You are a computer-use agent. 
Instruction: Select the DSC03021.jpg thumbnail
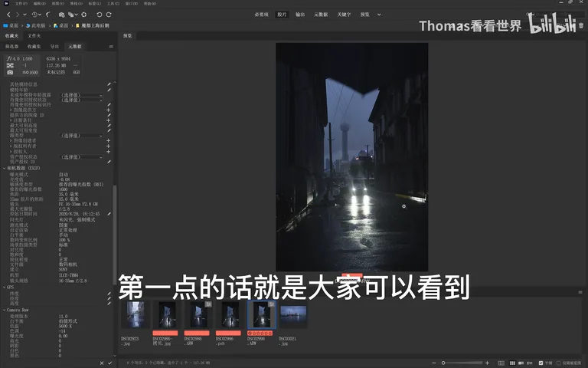293,314
